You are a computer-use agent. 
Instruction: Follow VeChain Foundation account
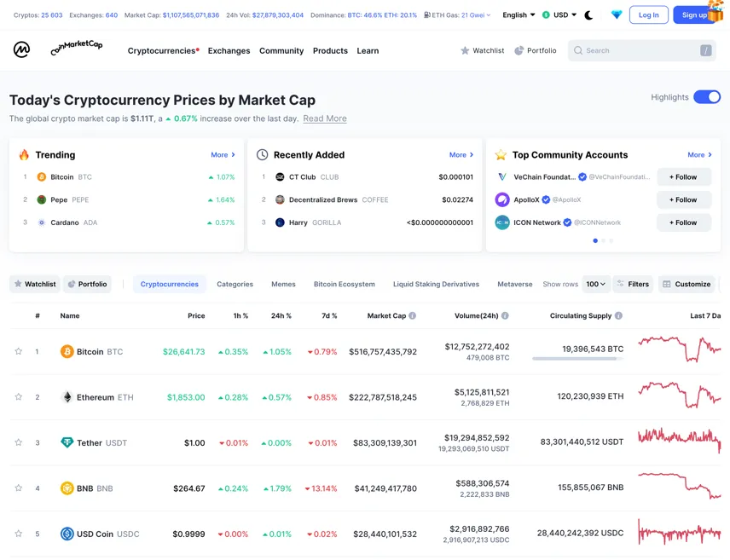tap(683, 177)
